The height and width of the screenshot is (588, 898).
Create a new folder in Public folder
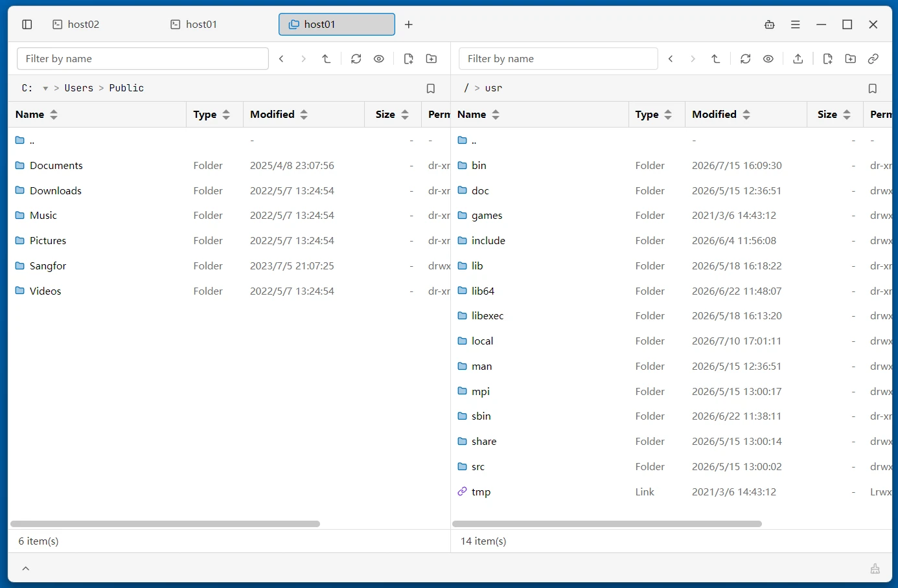[x=432, y=59]
